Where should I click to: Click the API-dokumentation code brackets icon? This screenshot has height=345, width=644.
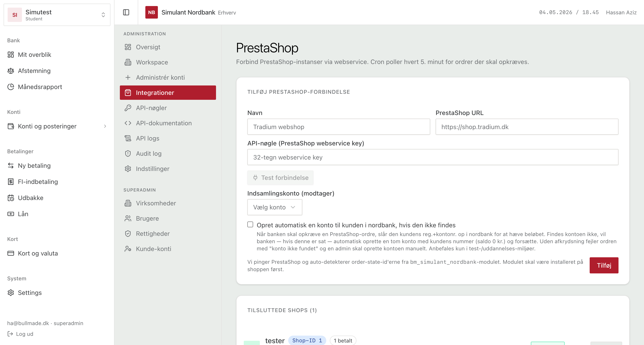click(x=128, y=123)
